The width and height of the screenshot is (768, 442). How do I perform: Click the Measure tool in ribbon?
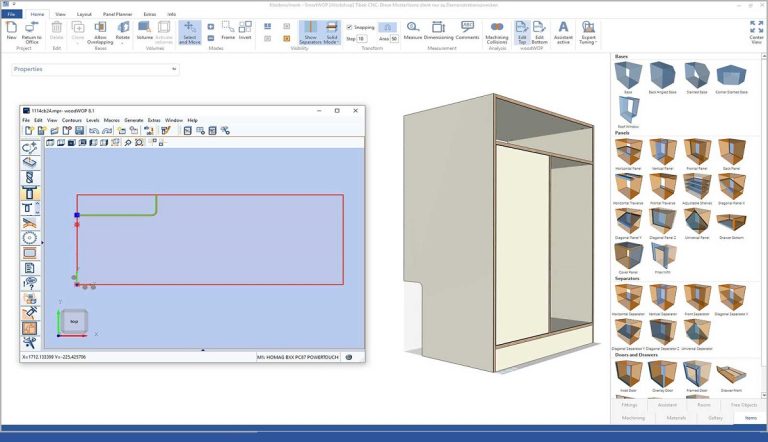tap(413, 30)
